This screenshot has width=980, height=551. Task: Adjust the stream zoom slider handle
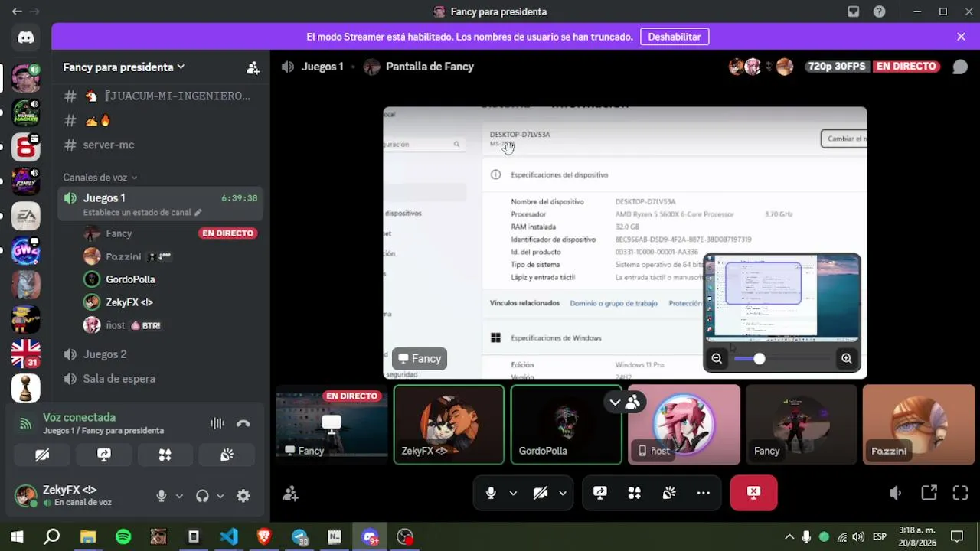[x=759, y=358]
